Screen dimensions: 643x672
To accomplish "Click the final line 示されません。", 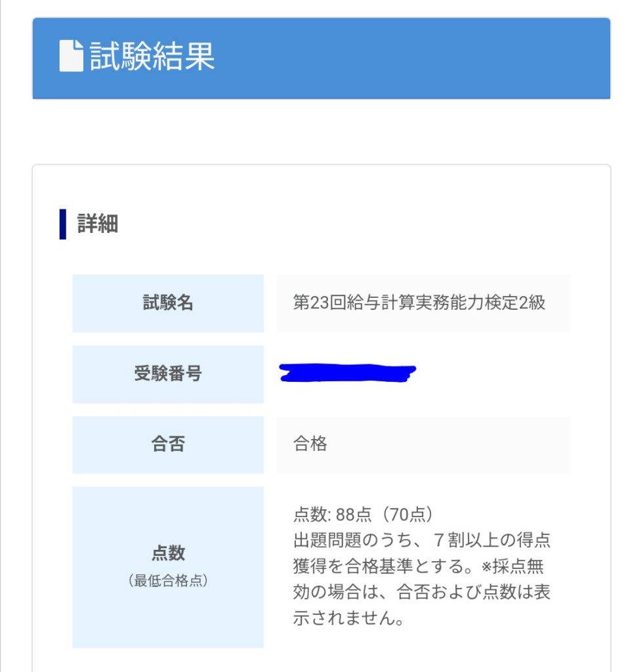I will (x=348, y=618).
